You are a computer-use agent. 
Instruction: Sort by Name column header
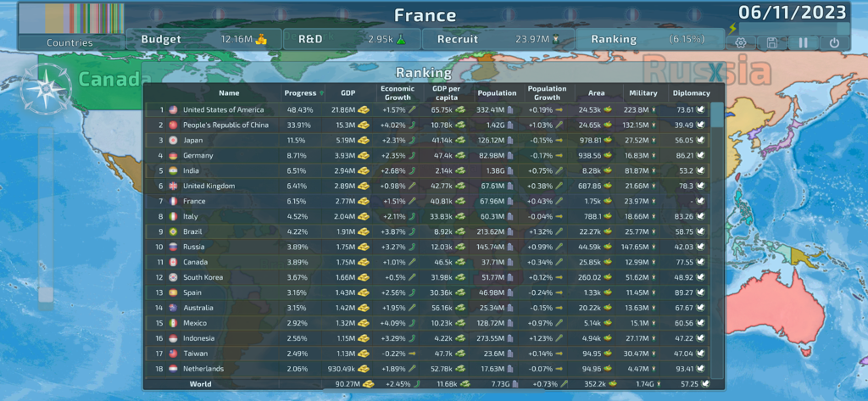click(229, 93)
